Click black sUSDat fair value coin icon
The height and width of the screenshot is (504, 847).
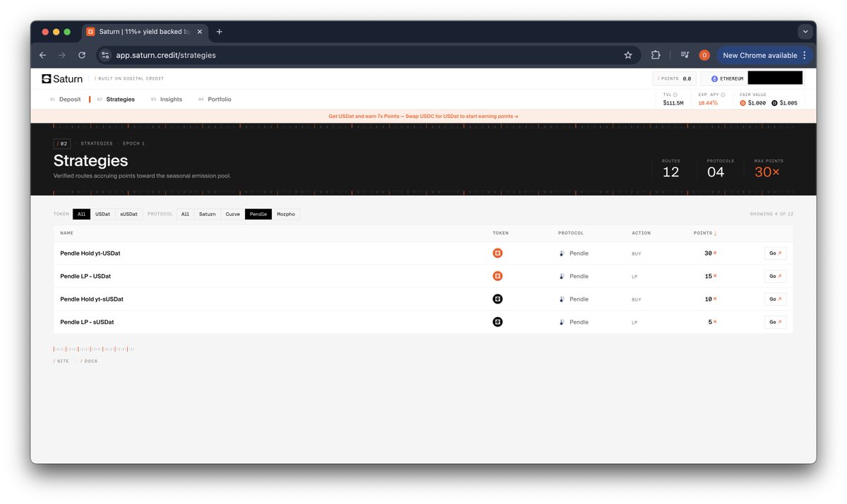(774, 103)
